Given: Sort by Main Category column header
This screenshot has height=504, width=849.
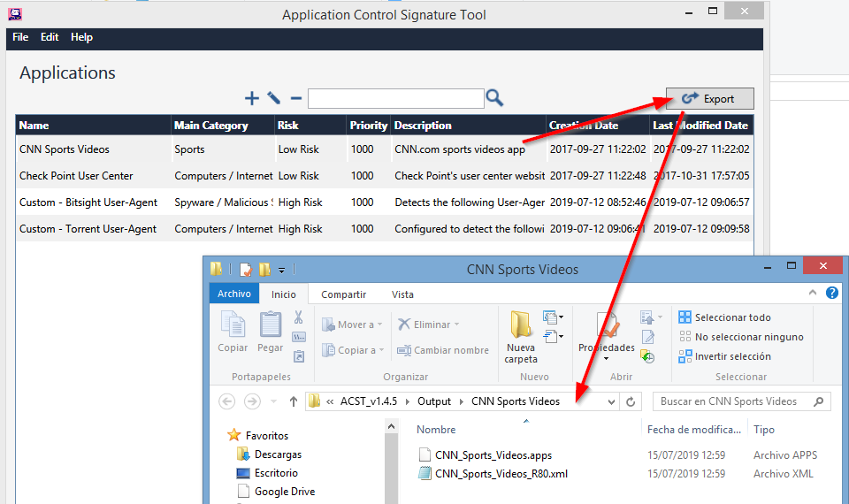Looking at the screenshot, I should tap(223, 125).
